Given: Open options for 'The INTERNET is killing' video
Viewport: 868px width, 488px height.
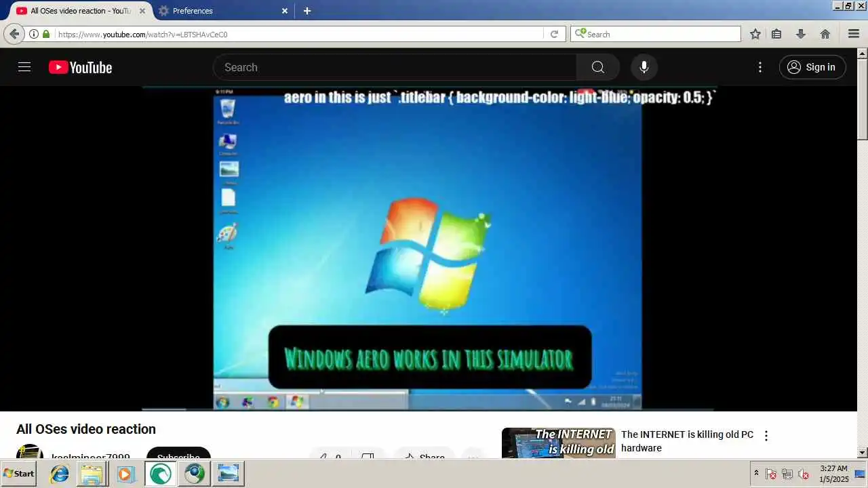Looking at the screenshot, I should 766,436.
